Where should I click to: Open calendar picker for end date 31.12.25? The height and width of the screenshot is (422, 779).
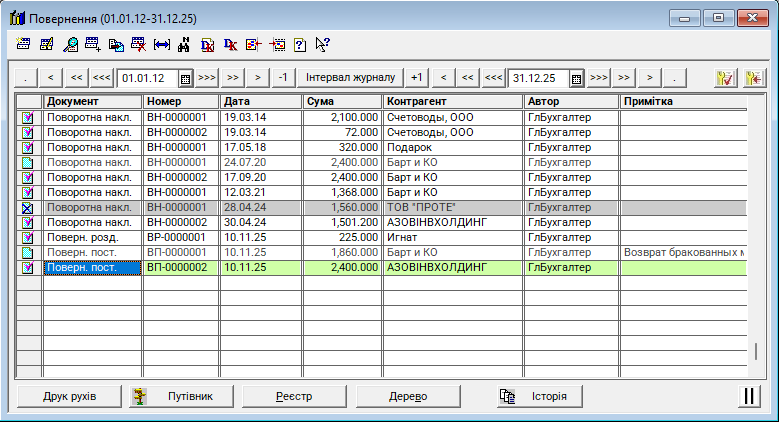[577, 78]
